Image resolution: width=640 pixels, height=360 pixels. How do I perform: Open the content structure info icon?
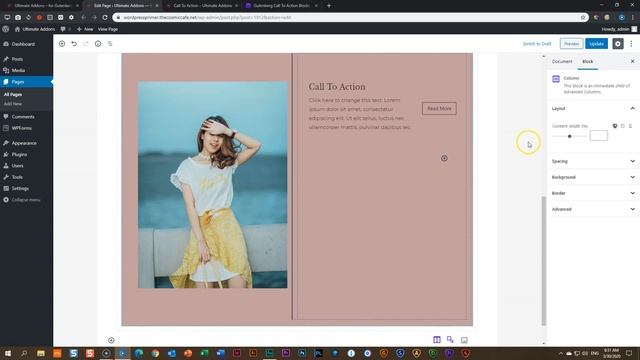pyautogui.click(x=98, y=44)
